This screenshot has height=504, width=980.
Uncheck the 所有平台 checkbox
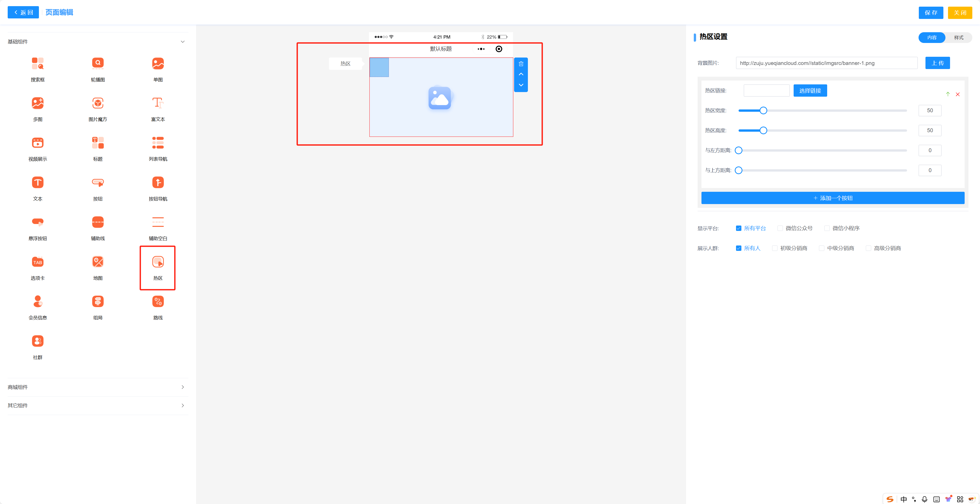pyautogui.click(x=738, y=228)
